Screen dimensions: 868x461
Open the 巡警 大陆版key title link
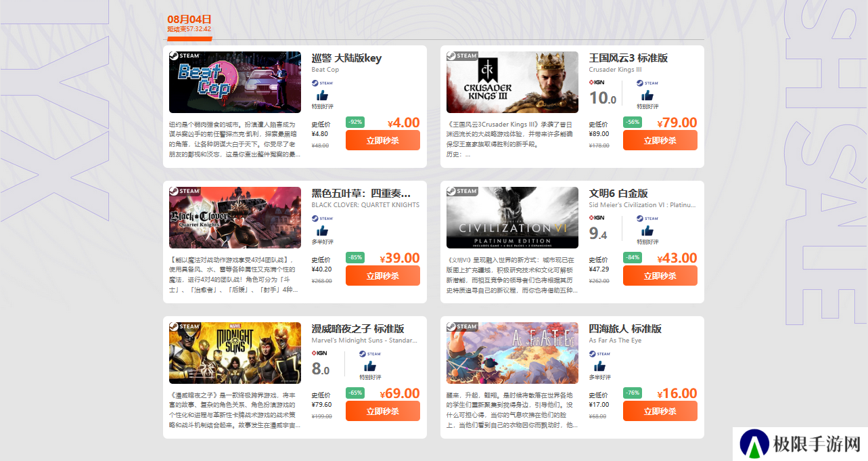coord(346,58)
